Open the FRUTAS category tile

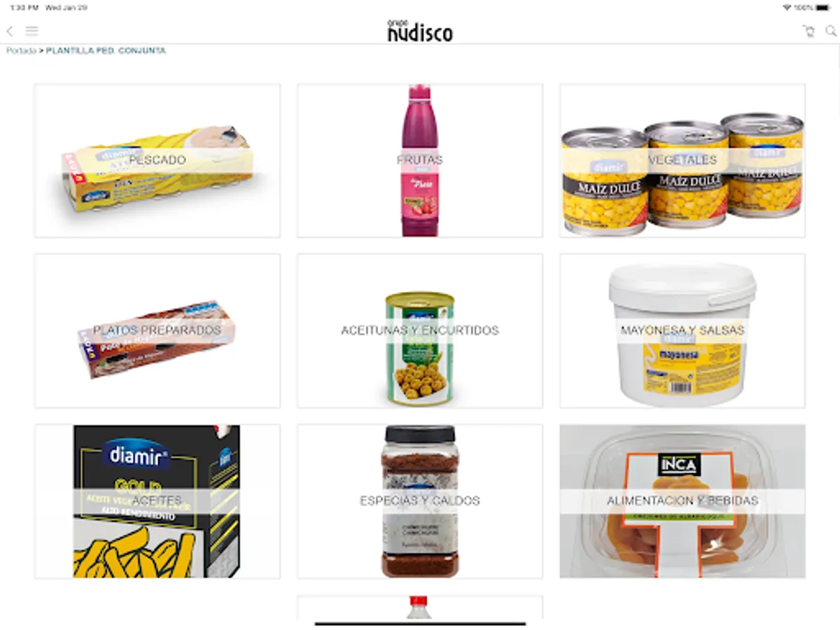(420, 161)
